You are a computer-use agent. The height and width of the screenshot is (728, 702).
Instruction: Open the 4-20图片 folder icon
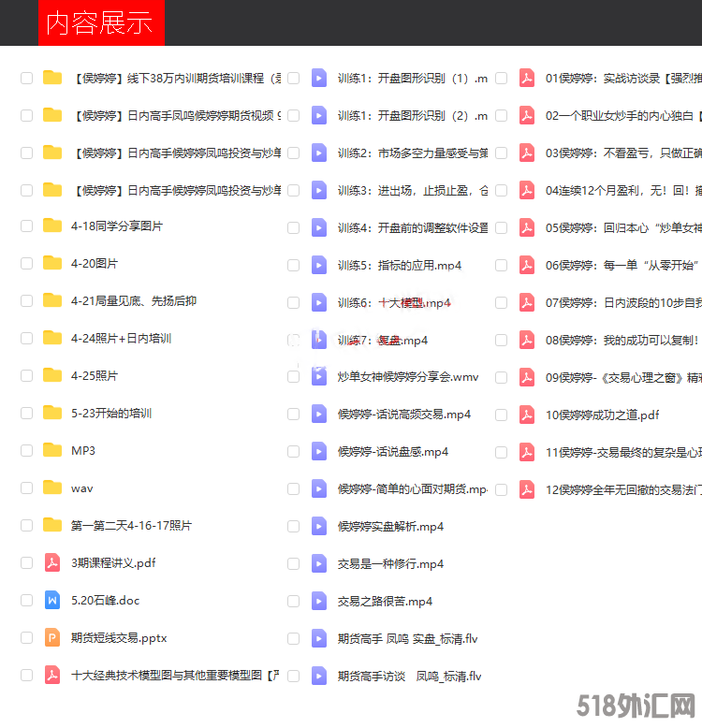click(x=52, y=263)
